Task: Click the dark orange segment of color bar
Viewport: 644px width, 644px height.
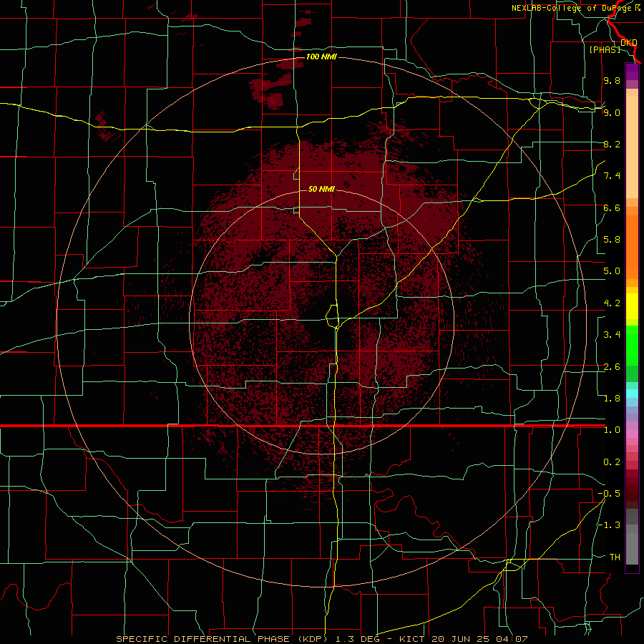Action: coord(632,247)
